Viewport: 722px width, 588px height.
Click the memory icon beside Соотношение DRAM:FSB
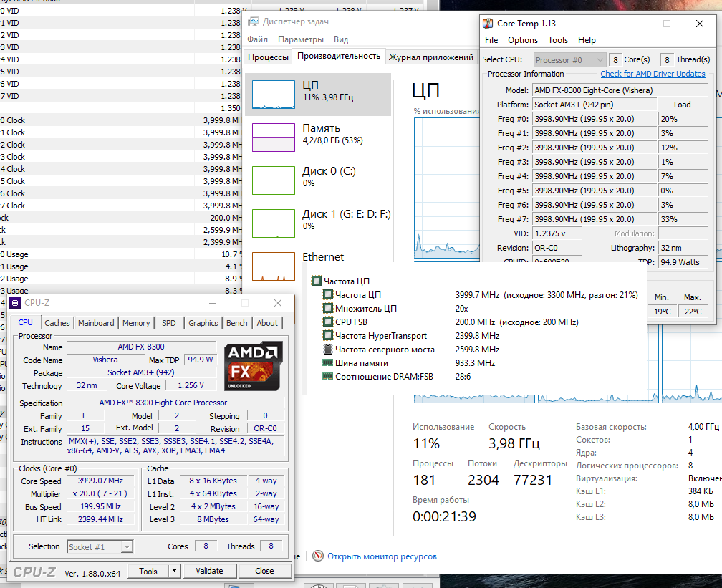pos(328,376)
